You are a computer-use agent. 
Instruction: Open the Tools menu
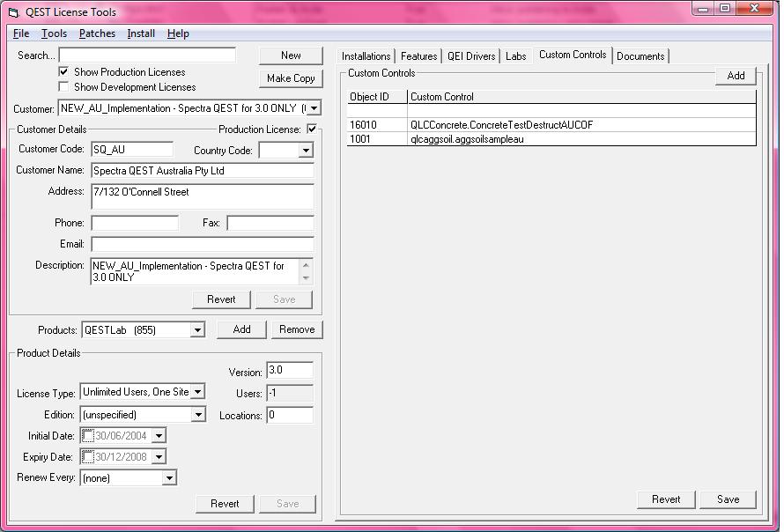pyautogui.click(x=54, y=33)
